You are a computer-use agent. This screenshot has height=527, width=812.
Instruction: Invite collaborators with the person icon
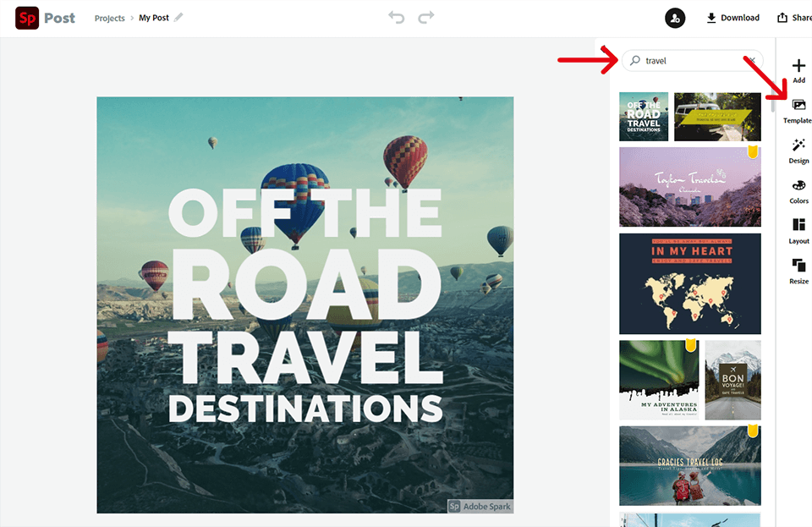click(x=675, y=18)
